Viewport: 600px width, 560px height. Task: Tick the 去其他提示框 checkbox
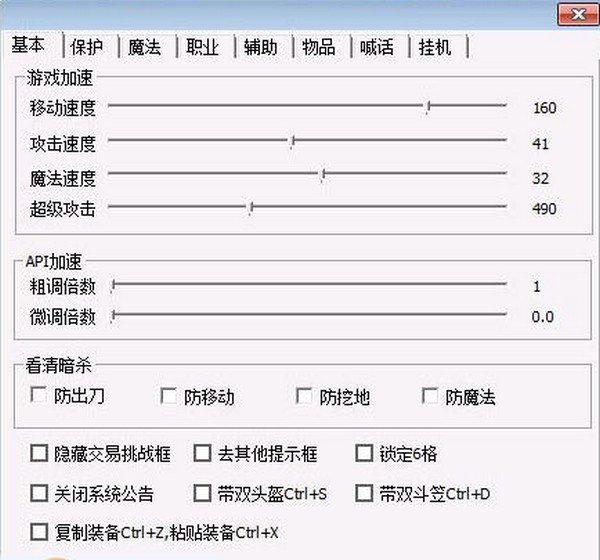202,453
